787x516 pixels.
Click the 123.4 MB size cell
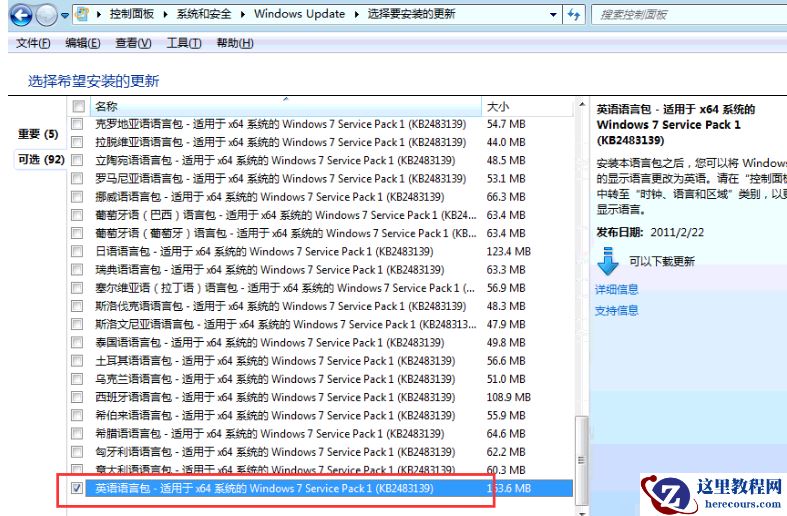(508, 251)
